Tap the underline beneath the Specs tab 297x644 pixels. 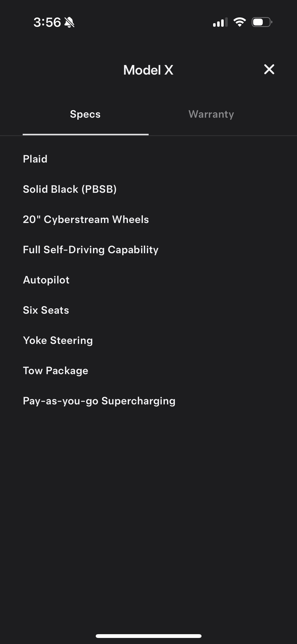point(86,135)
